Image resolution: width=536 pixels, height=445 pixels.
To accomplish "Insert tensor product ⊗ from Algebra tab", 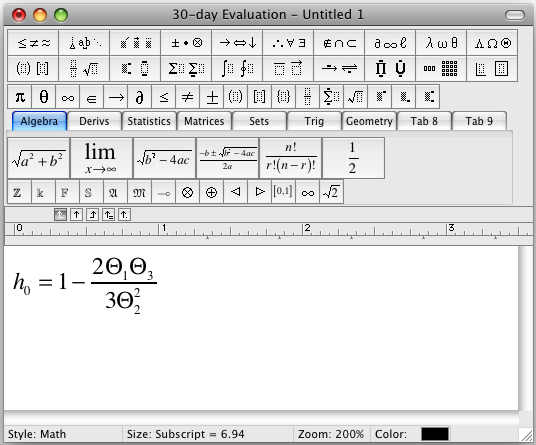I will pyautogui.click(x=187, y=192).
